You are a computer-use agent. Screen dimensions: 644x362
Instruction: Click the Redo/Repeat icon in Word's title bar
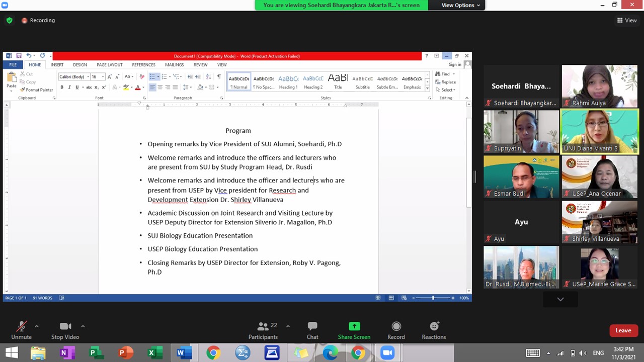(42, 56)
